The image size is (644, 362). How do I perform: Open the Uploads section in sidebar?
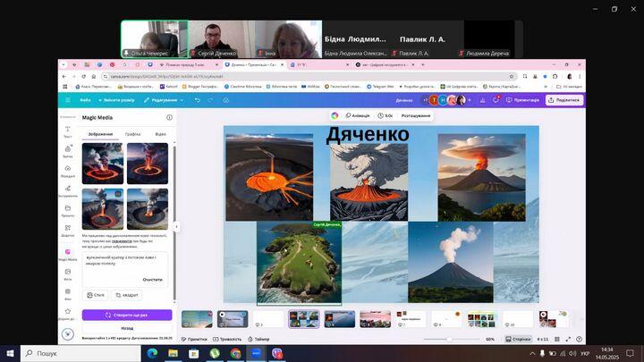[68, 171]
